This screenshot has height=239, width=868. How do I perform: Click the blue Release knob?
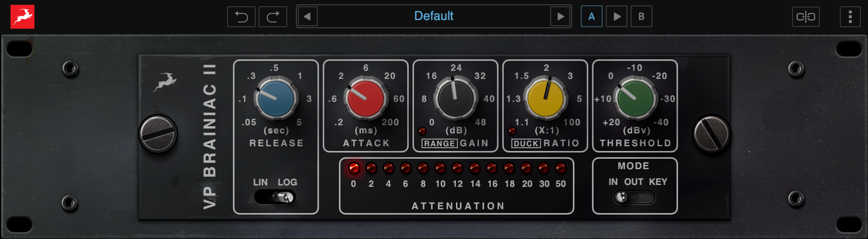276,98
